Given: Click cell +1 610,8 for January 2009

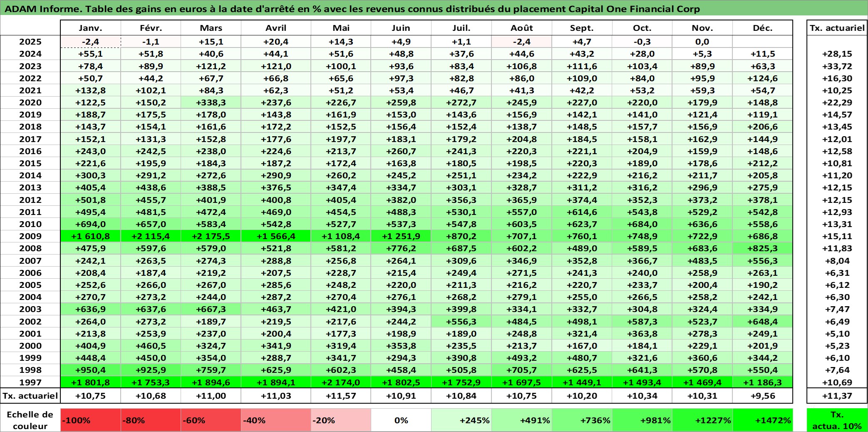Looking at the screenshot, I should click(x=91, y=236).
